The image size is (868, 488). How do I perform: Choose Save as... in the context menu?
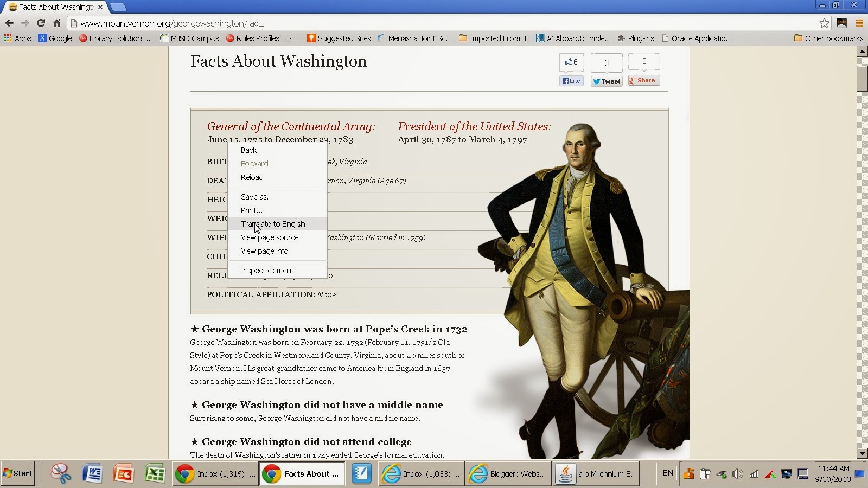pyautogui.click(x=277, y=197)
